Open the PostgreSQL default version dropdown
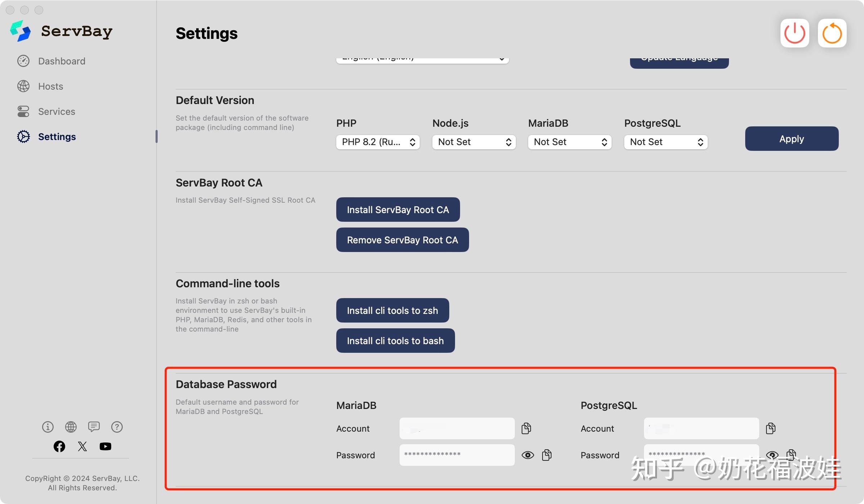The height and width of the screenshot is (504, 864). point(666,142)
